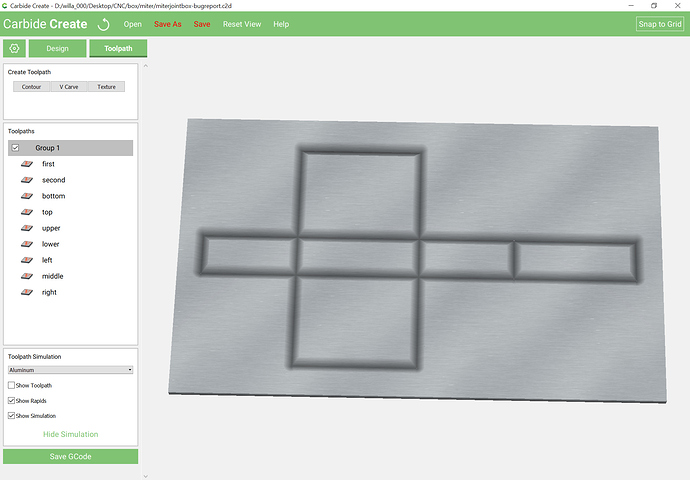
Task: Enable the Show Toolpath checkbox
Action: point(11,385)
